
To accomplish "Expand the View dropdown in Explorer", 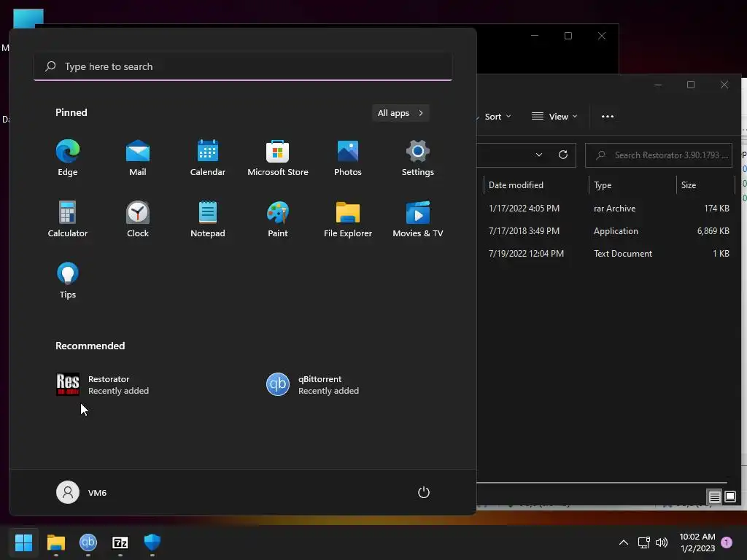I will tap(554, 117).
